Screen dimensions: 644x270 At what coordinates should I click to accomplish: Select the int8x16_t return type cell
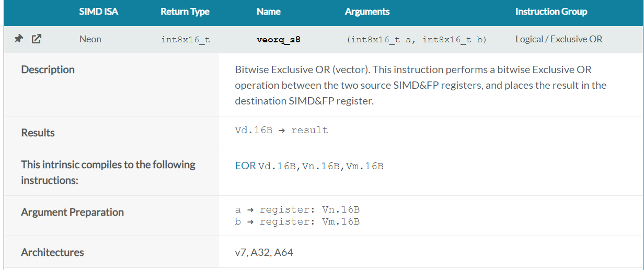pos(186,39)
